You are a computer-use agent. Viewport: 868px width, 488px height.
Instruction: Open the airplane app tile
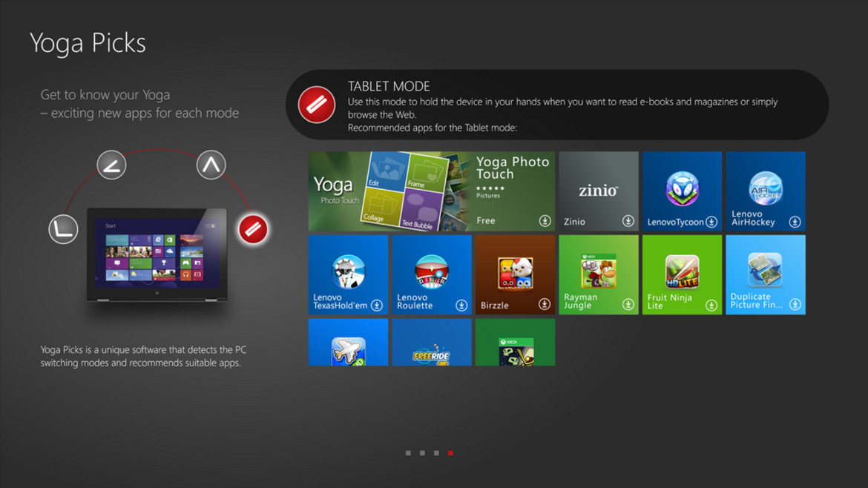[348, 342]
